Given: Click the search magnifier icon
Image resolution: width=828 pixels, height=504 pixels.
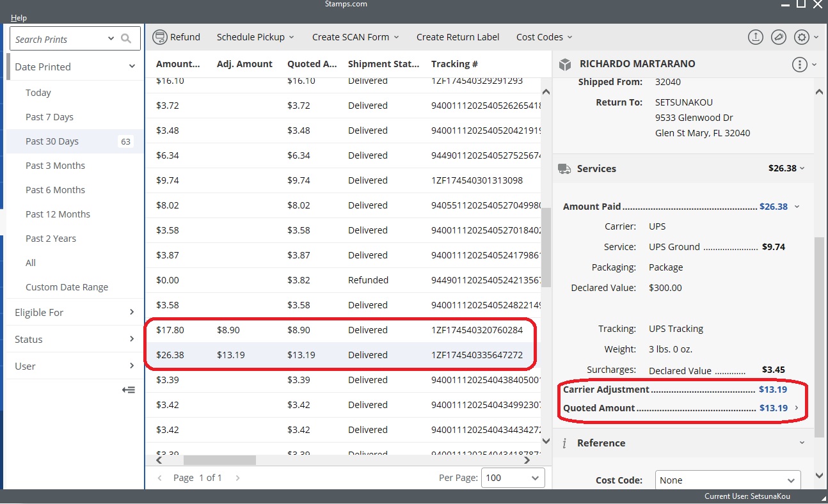Looking at the screenshot, I should (126, 39).
